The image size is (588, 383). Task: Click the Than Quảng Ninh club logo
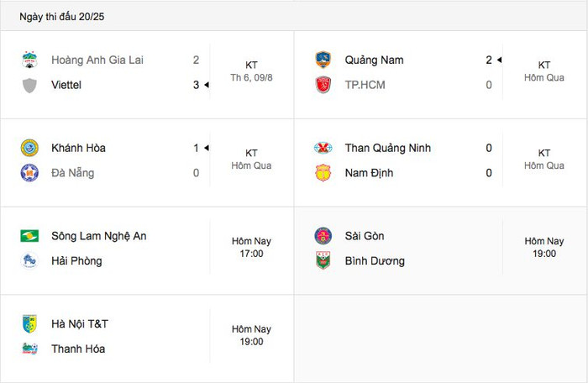tap(323, 148)
